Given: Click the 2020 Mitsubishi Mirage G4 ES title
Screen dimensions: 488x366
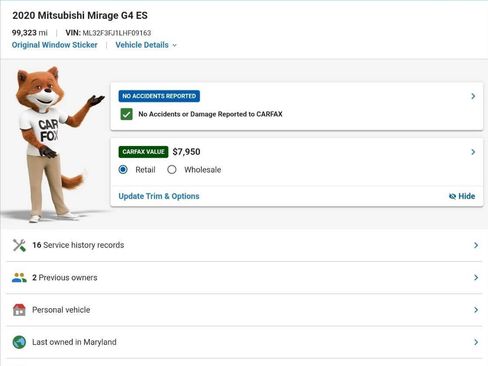Looking at the screenshot, I should [x=80, y=15].
